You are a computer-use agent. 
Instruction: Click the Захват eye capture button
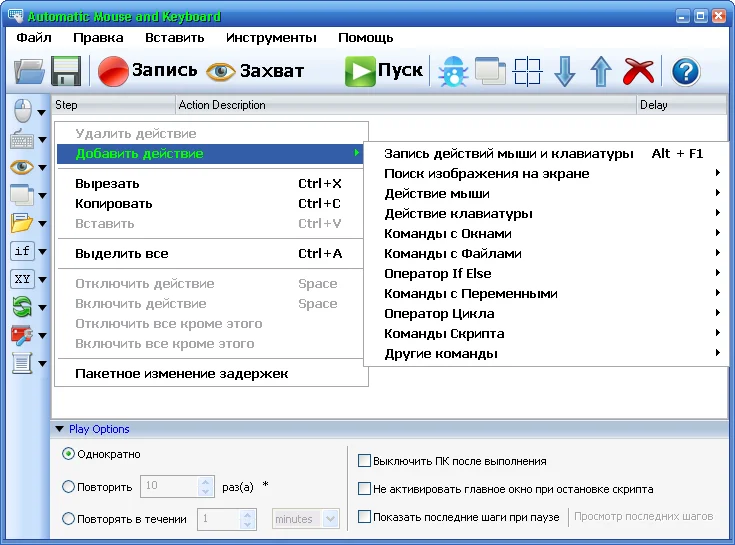255,71
